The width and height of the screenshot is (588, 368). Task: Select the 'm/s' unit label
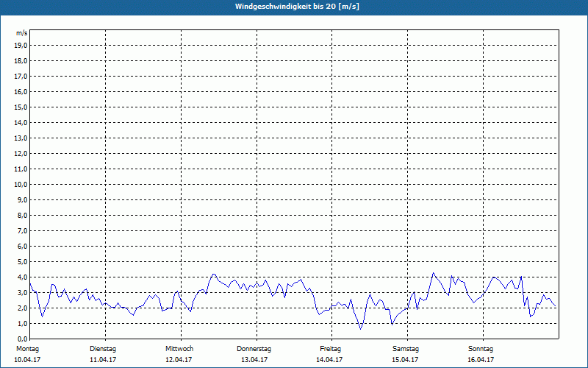click(21, 33)
